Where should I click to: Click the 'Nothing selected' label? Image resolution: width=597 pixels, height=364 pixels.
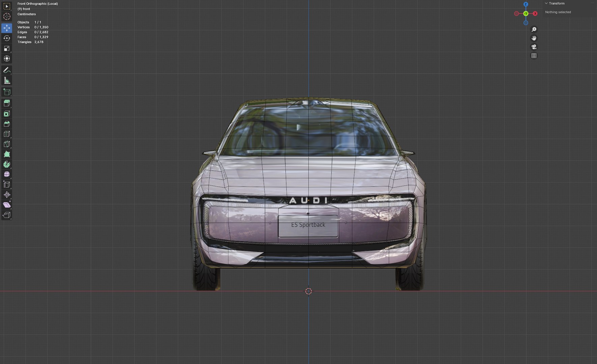[558, 12]
